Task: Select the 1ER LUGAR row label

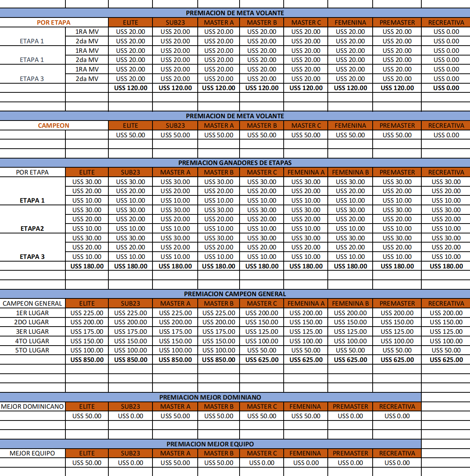Action: pyautogui.click(x=32, y=313)
